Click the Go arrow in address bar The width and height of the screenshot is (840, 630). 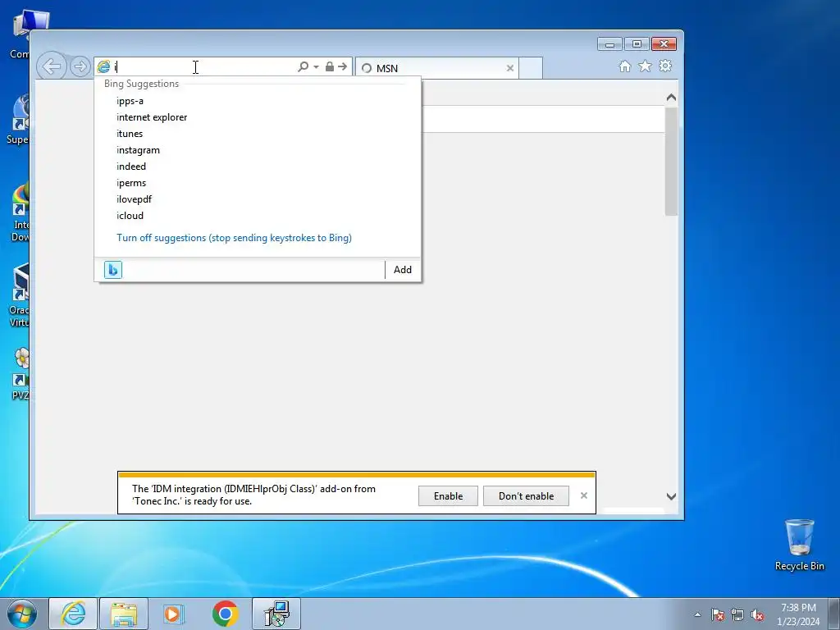pyautogui.click(x=342, y=66)
